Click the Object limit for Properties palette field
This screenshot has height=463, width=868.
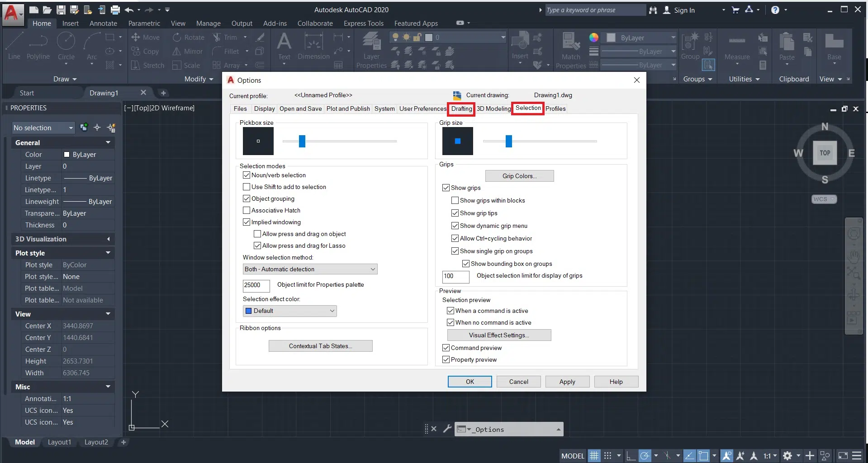point(256,285)
